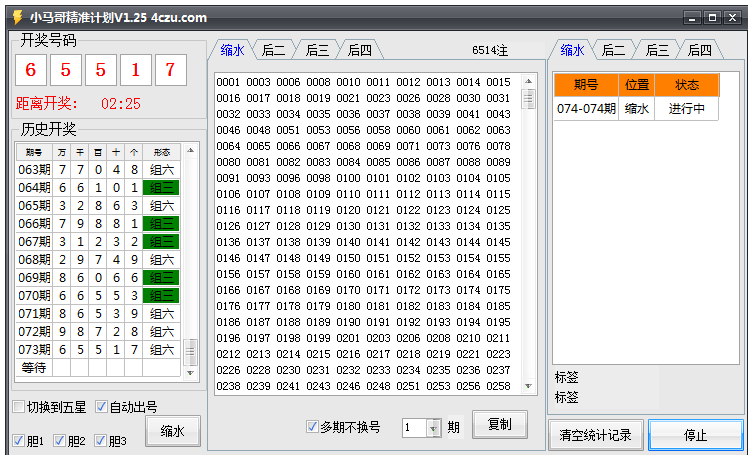Select history row 068期
751x459 pixels.
point(98,260)
